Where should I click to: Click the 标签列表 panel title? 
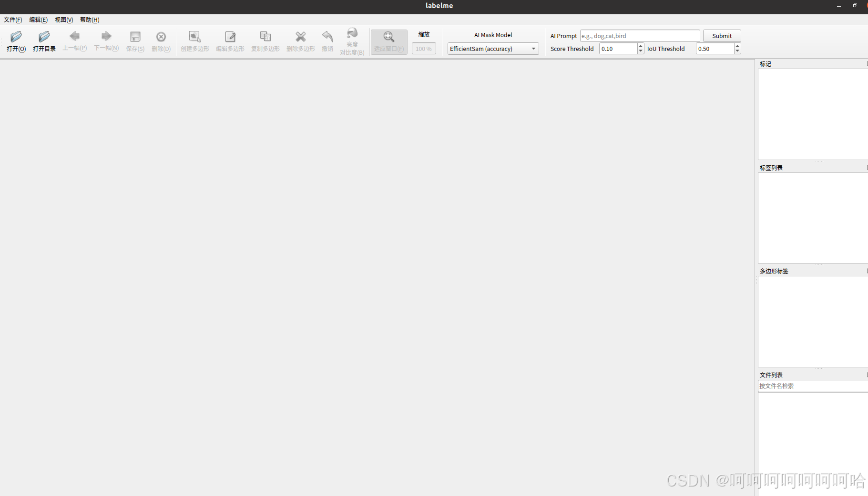(x=771, y=168)
